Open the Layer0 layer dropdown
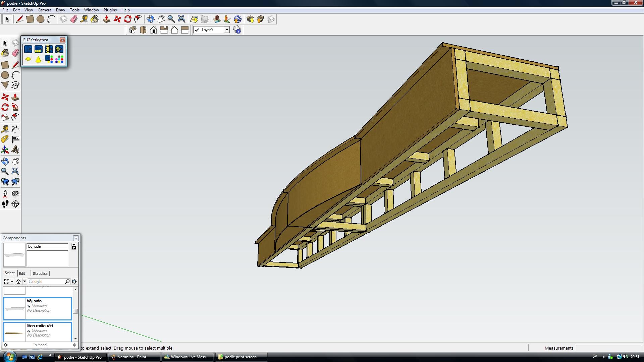Viewport: 644px width, 362px height. coord(227,30)
